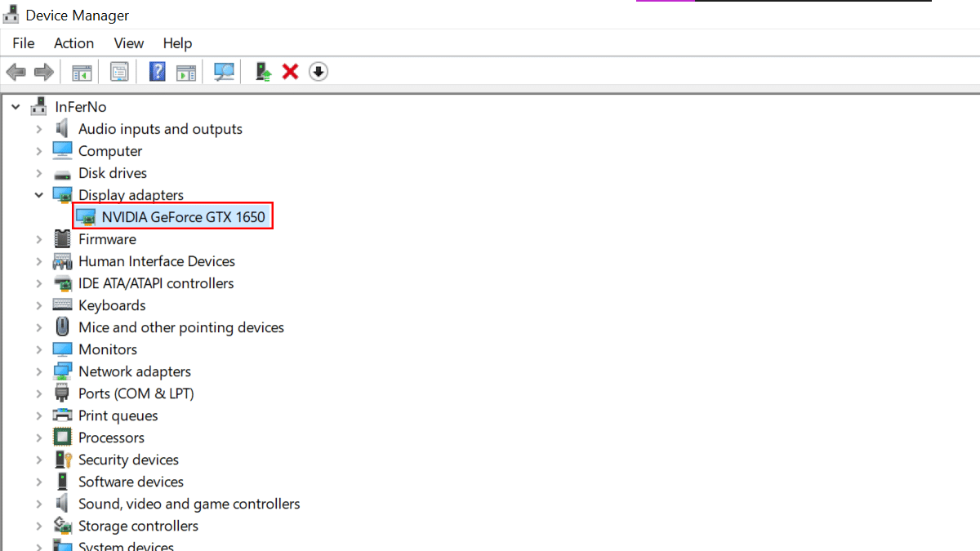Image resolution: width=980 pixels, height=551 pixels.
Task: Open Properties toolbar icon
Action: [120, 72]
